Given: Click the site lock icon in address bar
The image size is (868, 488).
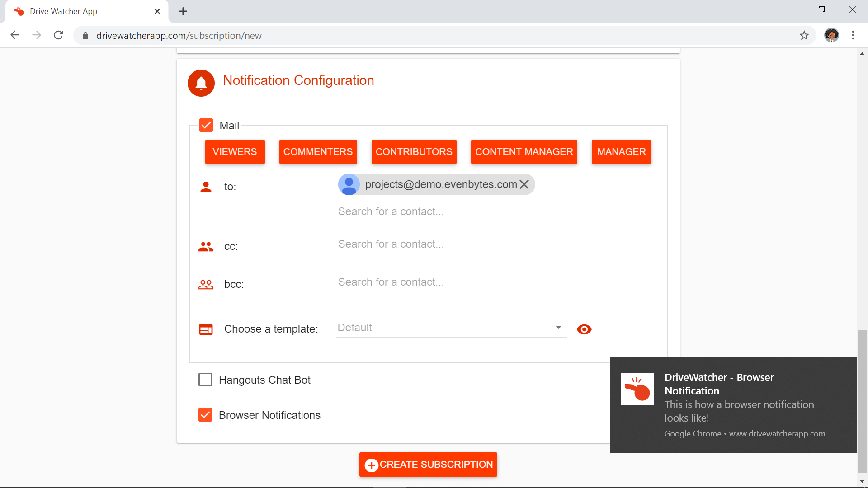Looking at the screenshot, I should tap(85, 36).
